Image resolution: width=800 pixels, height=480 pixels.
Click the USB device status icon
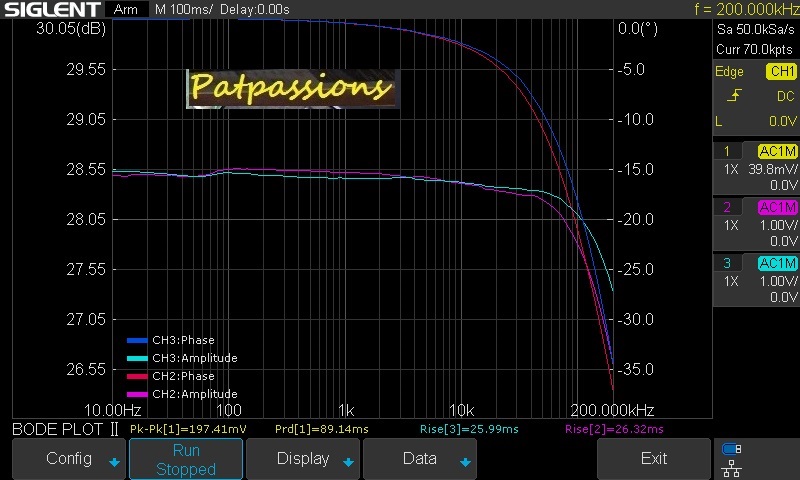pos(731,449)
